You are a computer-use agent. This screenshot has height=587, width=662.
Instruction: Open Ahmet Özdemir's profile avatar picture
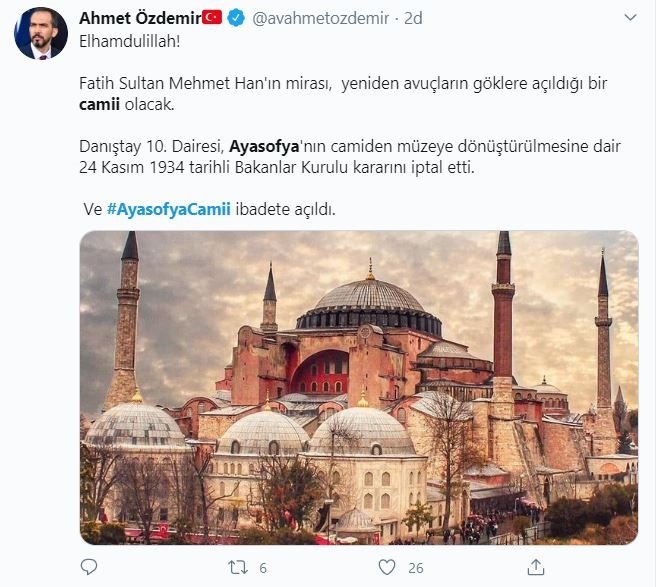(41, 33)
